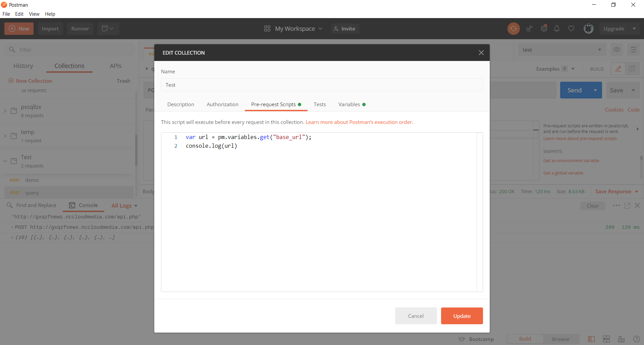
Task: Expand the (10) array log entry
Action: pos(12,237)
